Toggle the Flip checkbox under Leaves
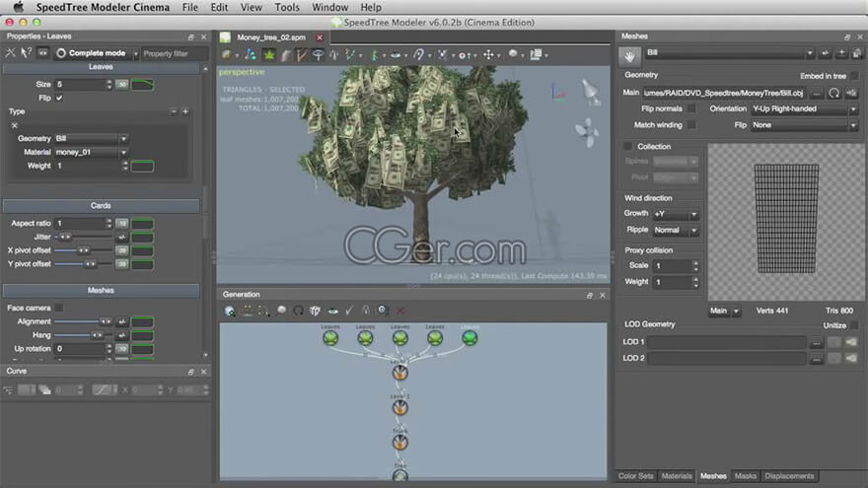This screenshot has height=488, width=868. pos(59,98)
